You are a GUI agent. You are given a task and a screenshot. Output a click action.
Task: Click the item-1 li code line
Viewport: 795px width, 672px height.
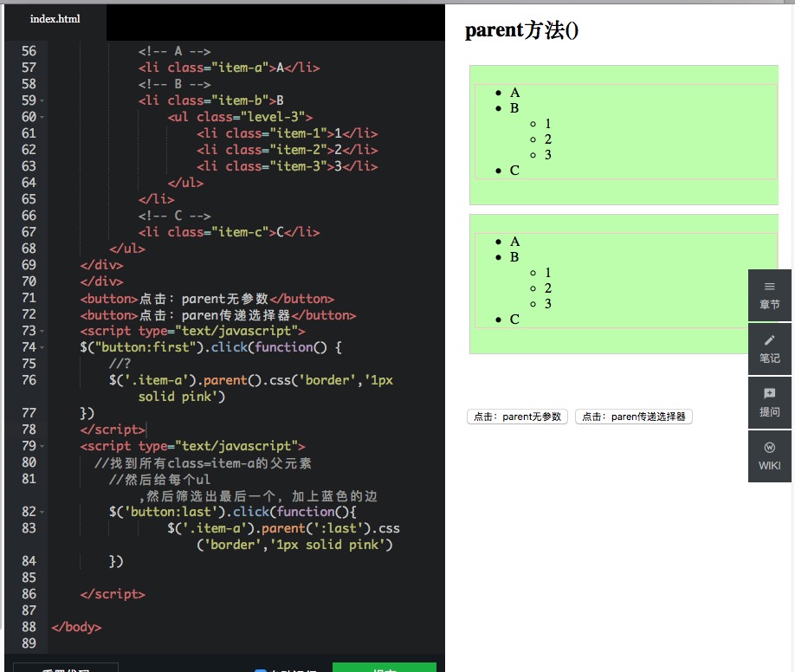pos(288,134)
